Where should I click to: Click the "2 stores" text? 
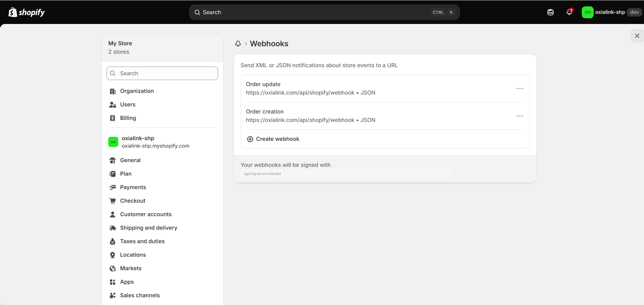point(119,52)
